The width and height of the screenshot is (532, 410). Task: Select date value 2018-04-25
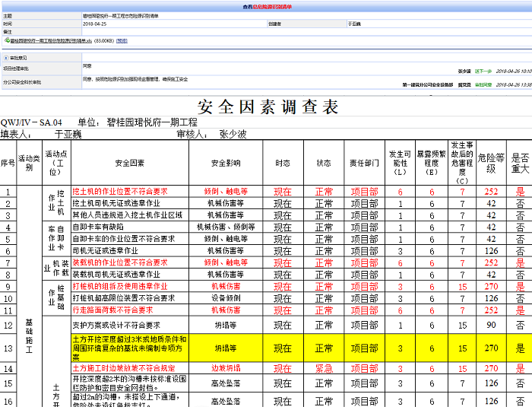(95, 24)
